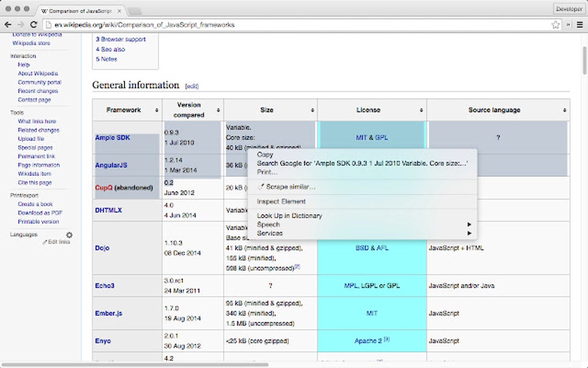Open a new browser tab
The image size is (588, 368).
point(134,10)
